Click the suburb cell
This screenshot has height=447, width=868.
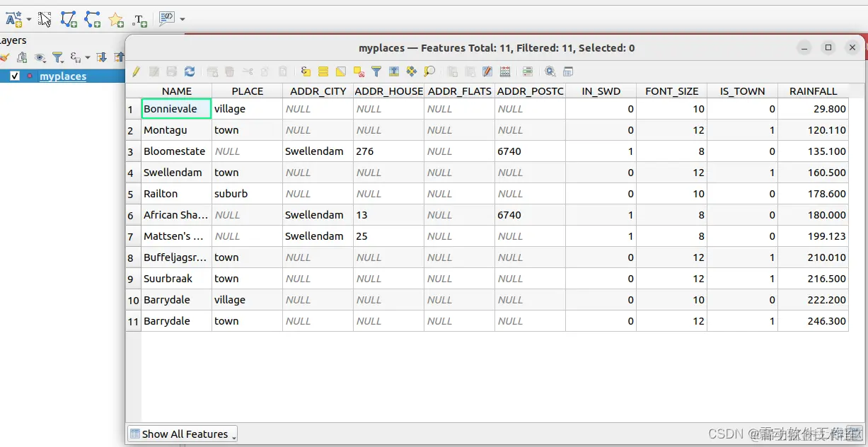click(248, 194)
